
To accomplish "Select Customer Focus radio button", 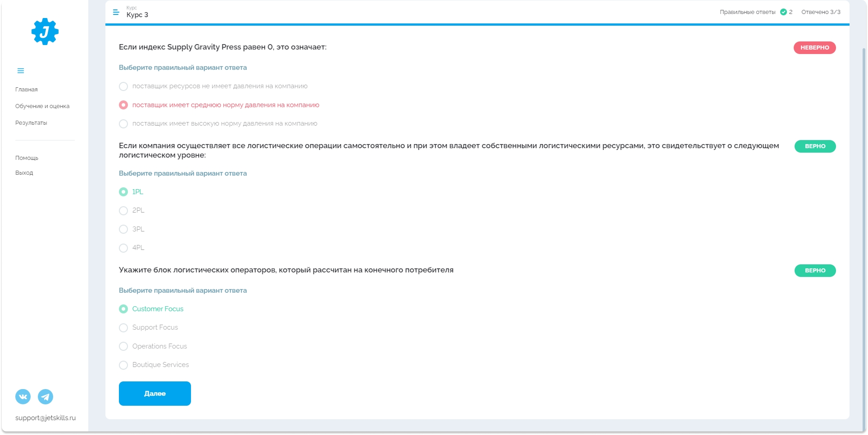I will coord(123,309).
